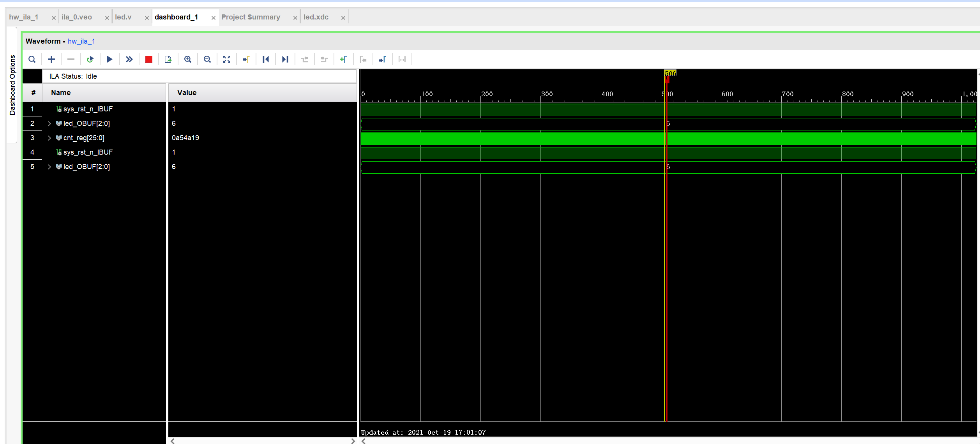Close the led.xdc tab
This screenshot has width=980, height=444.
click(343, 18)
